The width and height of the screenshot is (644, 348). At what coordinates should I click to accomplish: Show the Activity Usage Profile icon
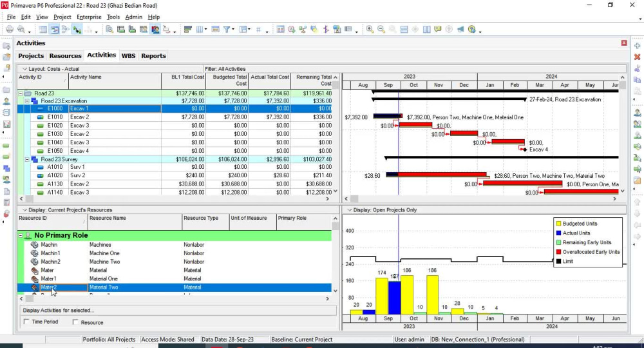click(x=132, y=29)
